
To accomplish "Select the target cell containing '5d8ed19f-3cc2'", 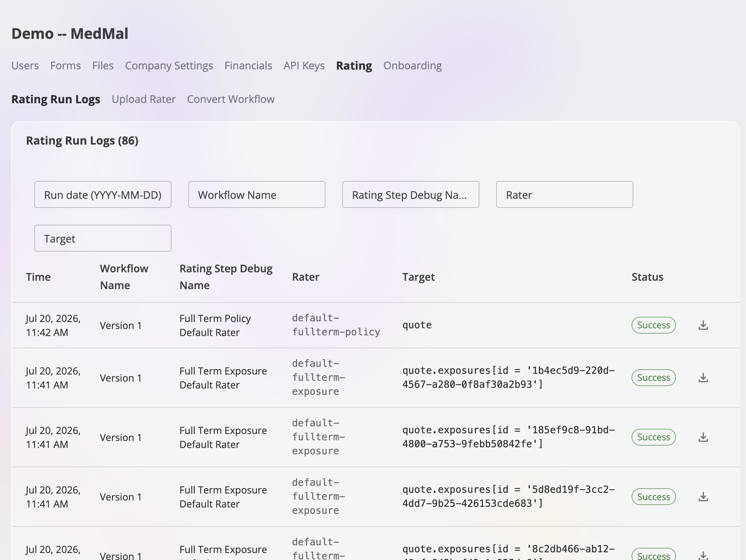I will coord(508,497).
